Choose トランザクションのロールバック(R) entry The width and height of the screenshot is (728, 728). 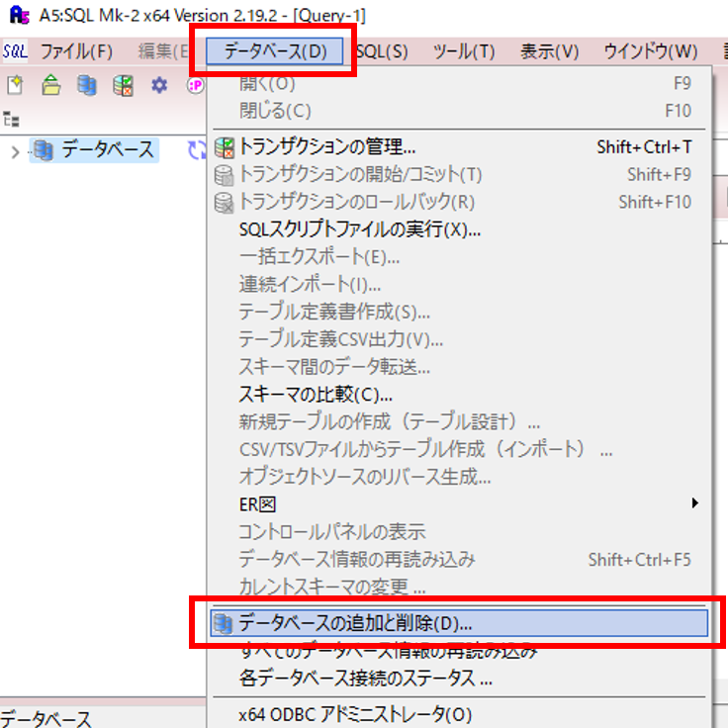461,202
